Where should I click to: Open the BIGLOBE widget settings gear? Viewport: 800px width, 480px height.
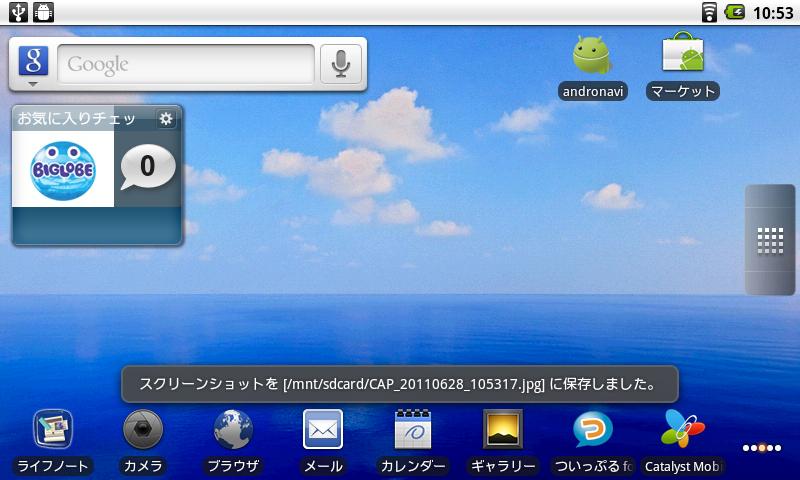[x=166, y=119]
